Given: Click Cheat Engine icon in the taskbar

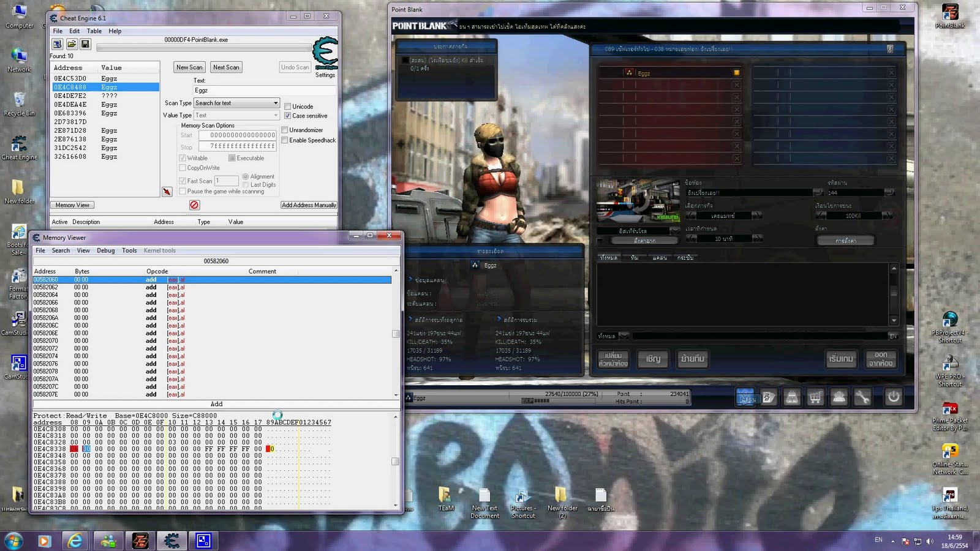Looking at the screenshot, I should pyautogui.click(x=171, y=541).
